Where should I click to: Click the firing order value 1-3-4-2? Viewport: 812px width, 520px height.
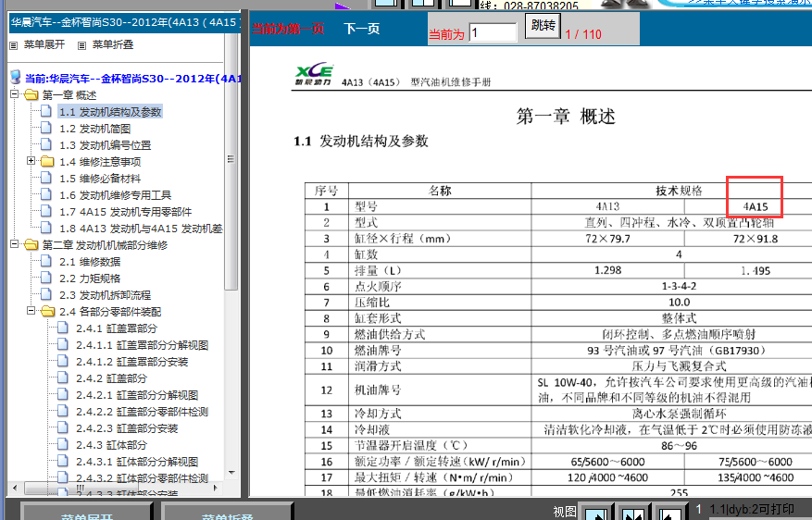click(x=679, y=286)
